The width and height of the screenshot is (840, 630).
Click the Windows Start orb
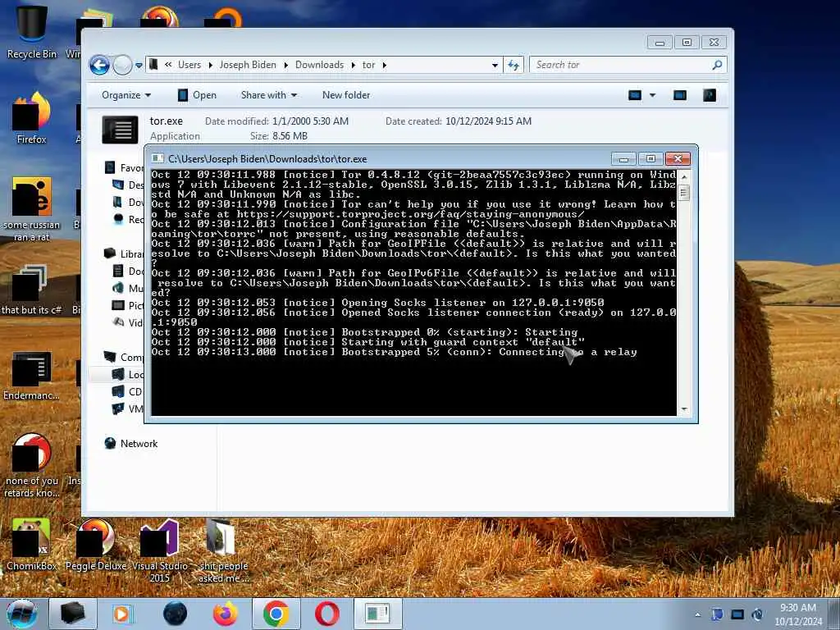coord(22,614)
